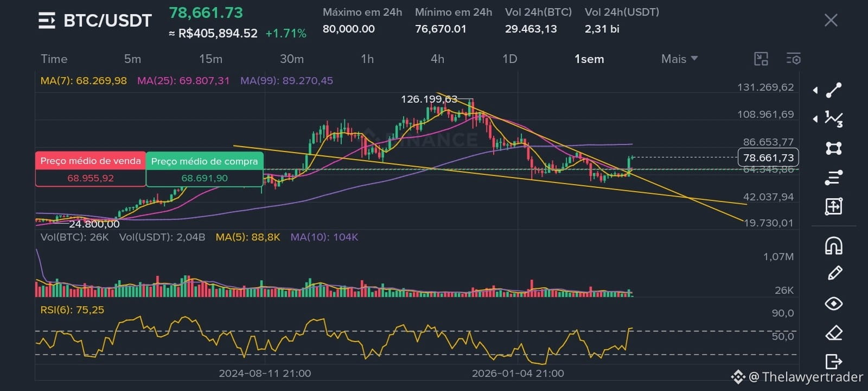The height and width of the screenshot is (391, 868).
Task: Switch to the 15m timeframe
Action: click(x=210, y=59)
